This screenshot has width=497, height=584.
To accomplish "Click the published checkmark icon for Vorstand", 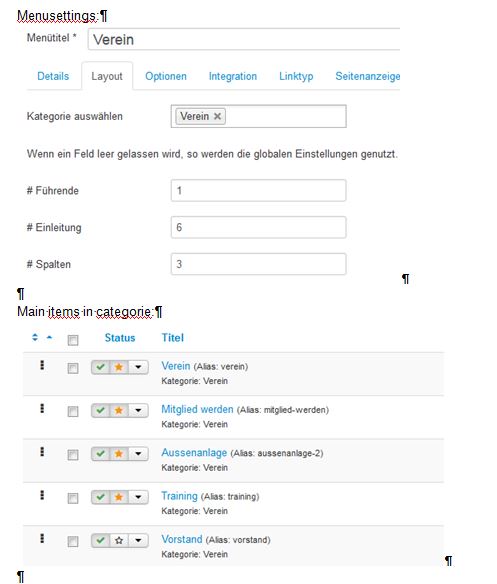I will (101, 540).
